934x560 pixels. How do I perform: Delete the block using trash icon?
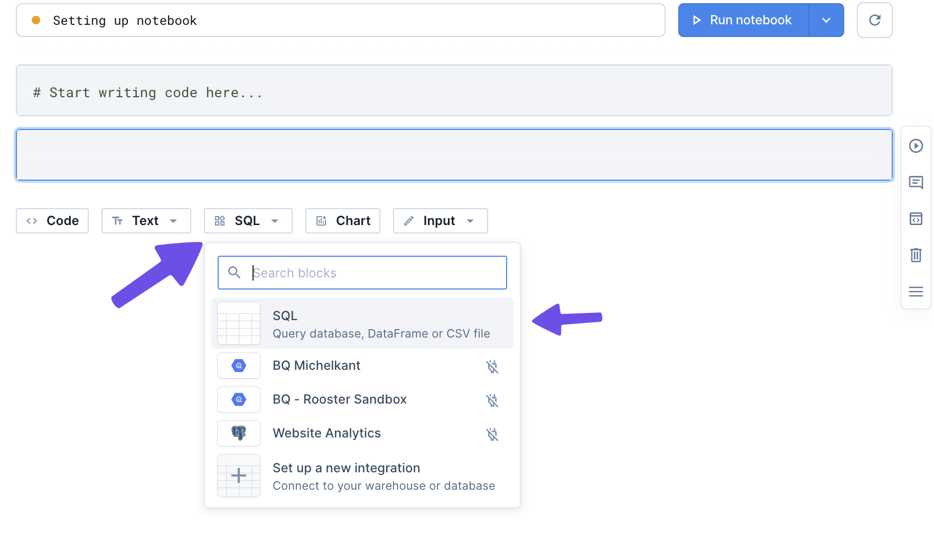[x=916, y=255]
